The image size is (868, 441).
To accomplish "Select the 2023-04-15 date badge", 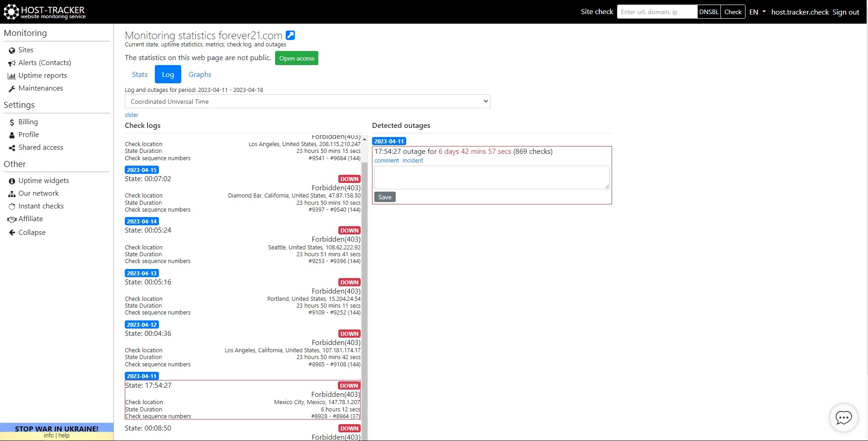I will point(142,170).
